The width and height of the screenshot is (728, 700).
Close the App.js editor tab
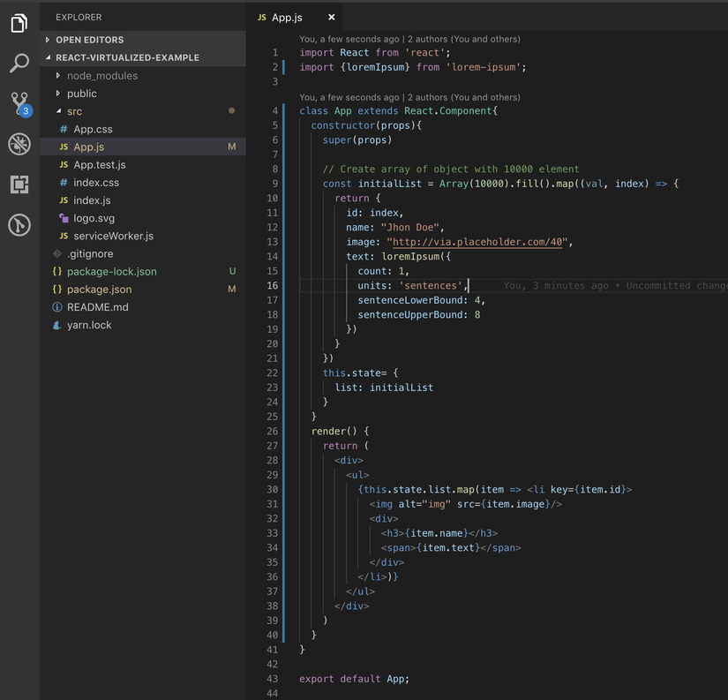click(332, 17)
